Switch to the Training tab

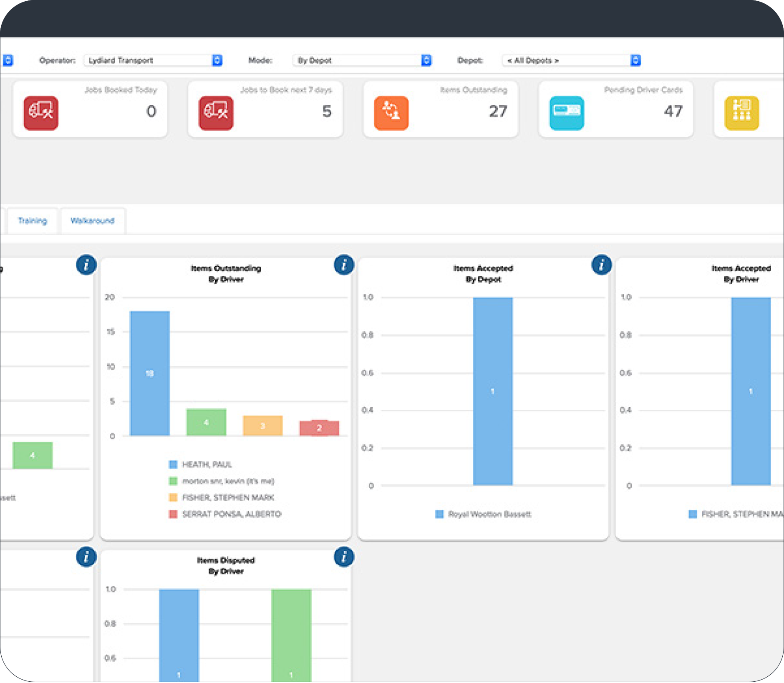(x=33, y=221)
